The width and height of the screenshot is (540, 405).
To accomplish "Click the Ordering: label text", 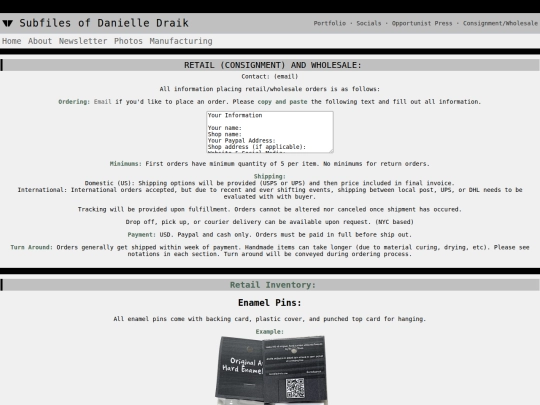I will [x=74, y=102].
